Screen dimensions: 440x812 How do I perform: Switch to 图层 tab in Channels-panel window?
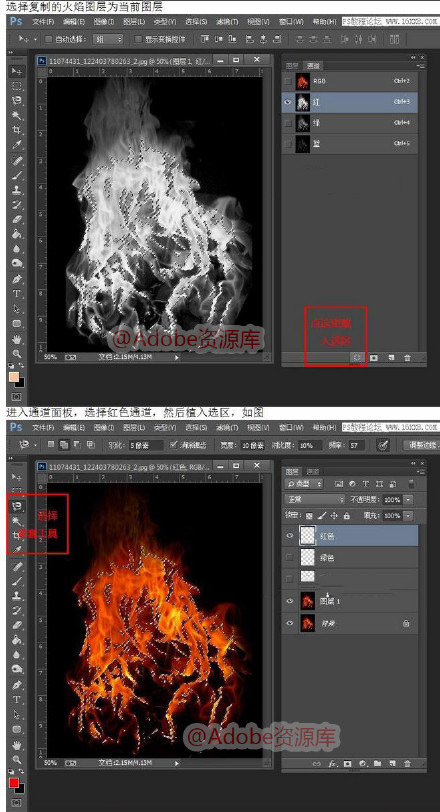pyautogui.click(x=292, y=66)
